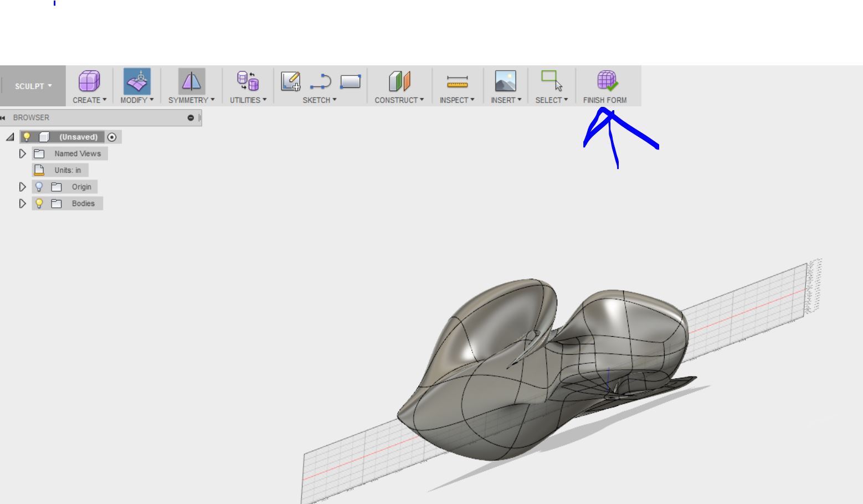Open the SKETCH dropdown menu
This screenshot has width=863, height=504.
coord(320,100)
